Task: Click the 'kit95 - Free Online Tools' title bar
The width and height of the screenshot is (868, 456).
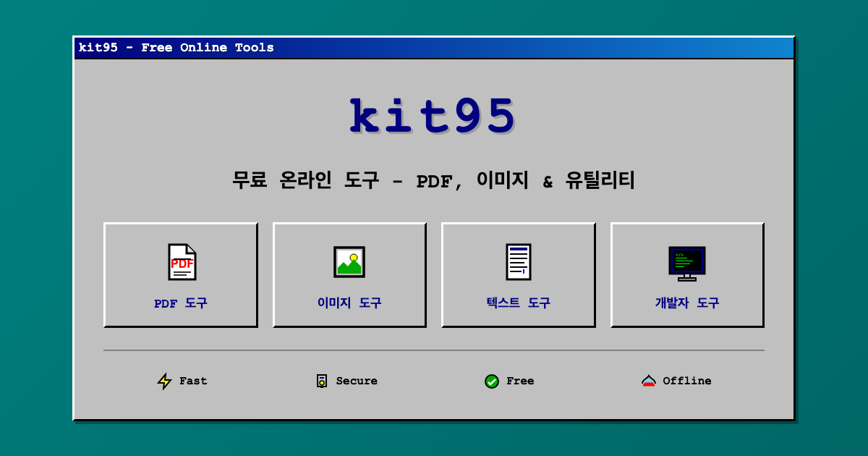Action: click(434, 48)
